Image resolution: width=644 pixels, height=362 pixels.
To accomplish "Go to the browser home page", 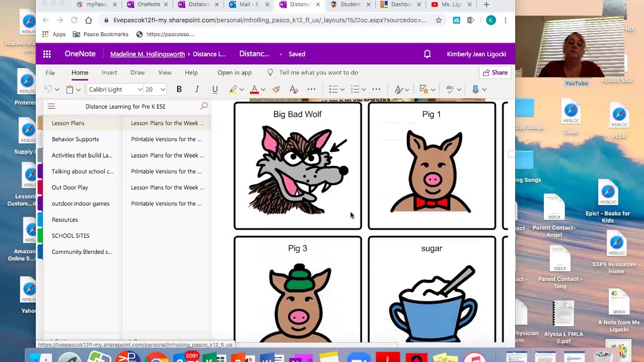I will tap(89, 20).
